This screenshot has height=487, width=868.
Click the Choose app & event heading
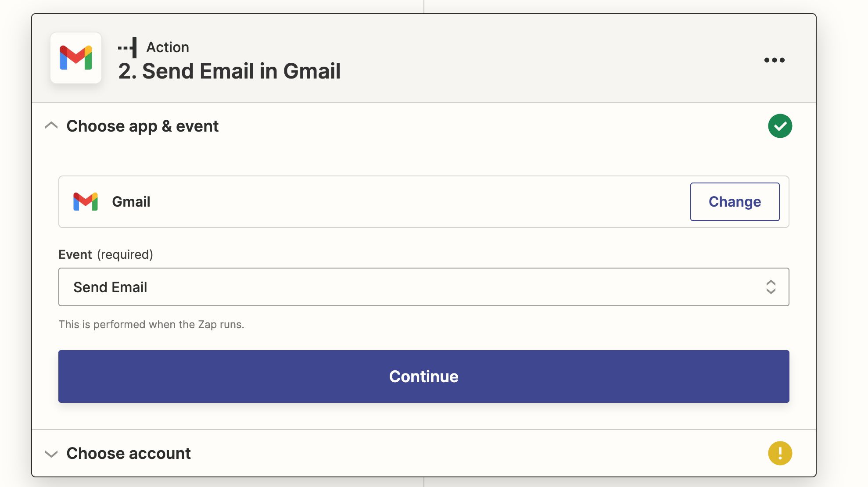[143, 126]
